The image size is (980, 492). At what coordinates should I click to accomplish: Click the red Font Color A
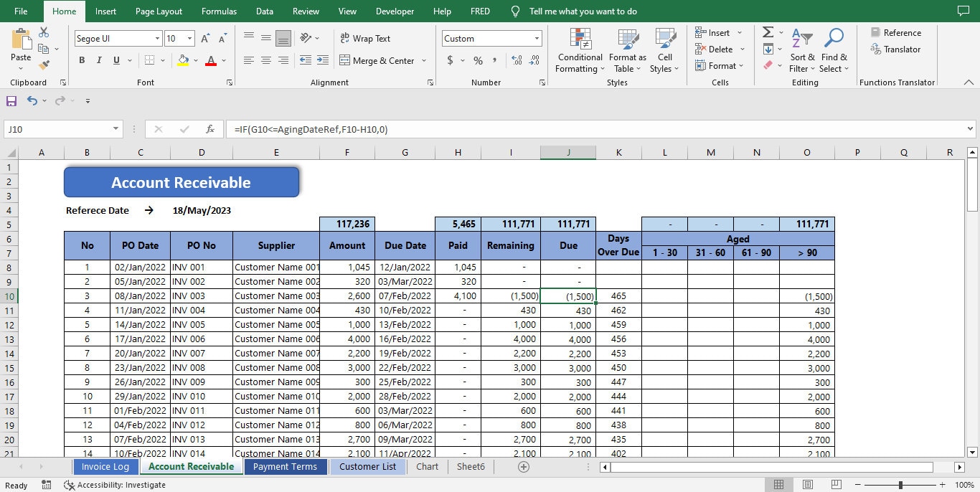pos(211,61)
